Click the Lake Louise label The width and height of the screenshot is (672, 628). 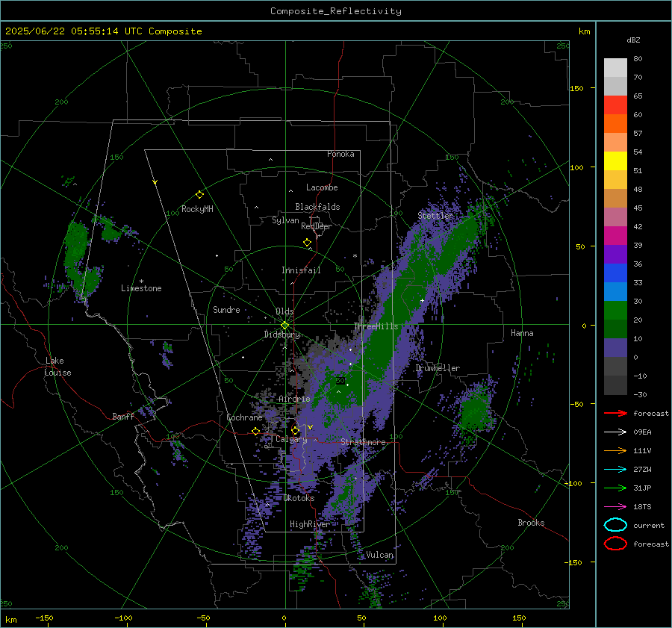coord(58,367)
